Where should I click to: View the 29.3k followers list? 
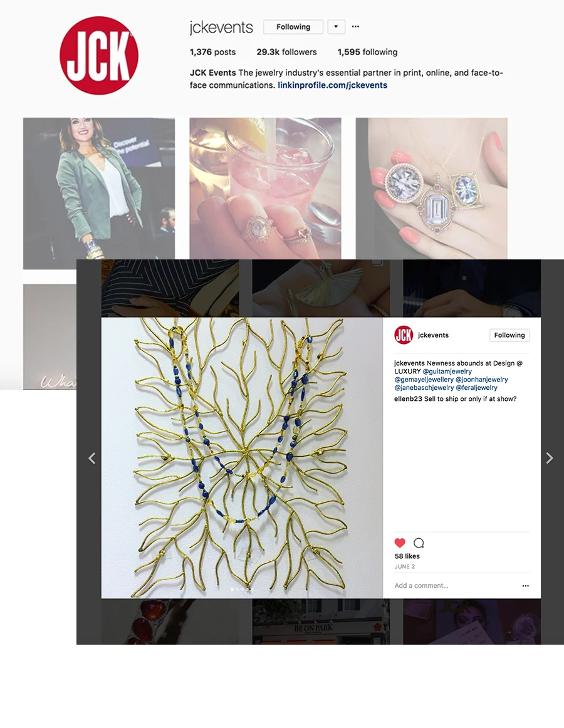(x=286, y=52)
